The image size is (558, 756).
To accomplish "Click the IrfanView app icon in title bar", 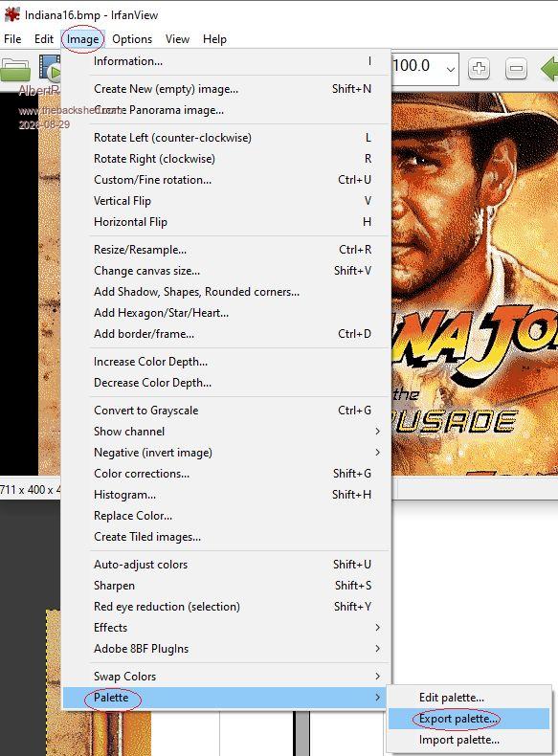I will coord(12,14).
